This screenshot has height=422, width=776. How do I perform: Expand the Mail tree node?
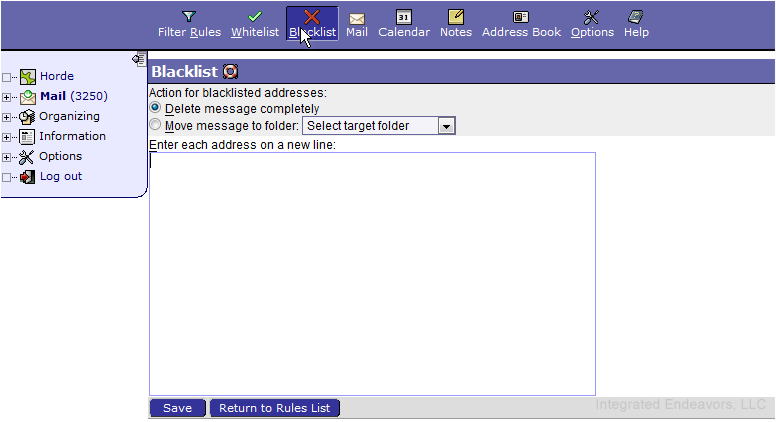point(6,97)
